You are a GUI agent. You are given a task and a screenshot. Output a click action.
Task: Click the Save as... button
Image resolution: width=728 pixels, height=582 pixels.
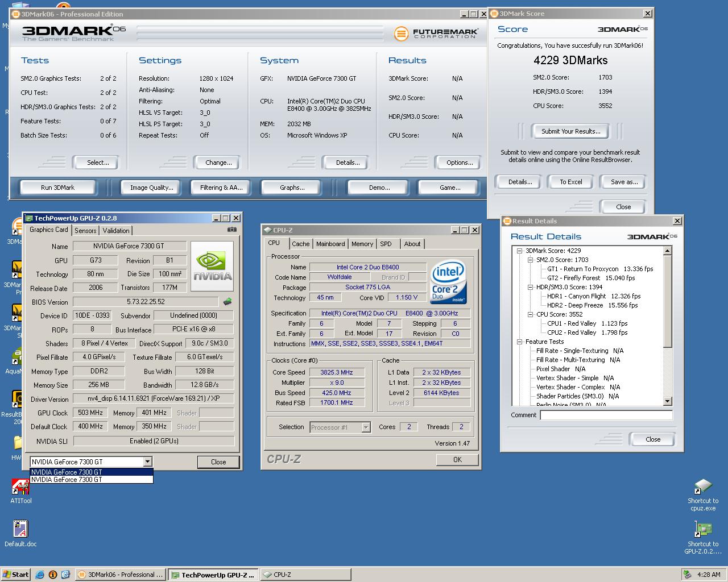point(624,182)
